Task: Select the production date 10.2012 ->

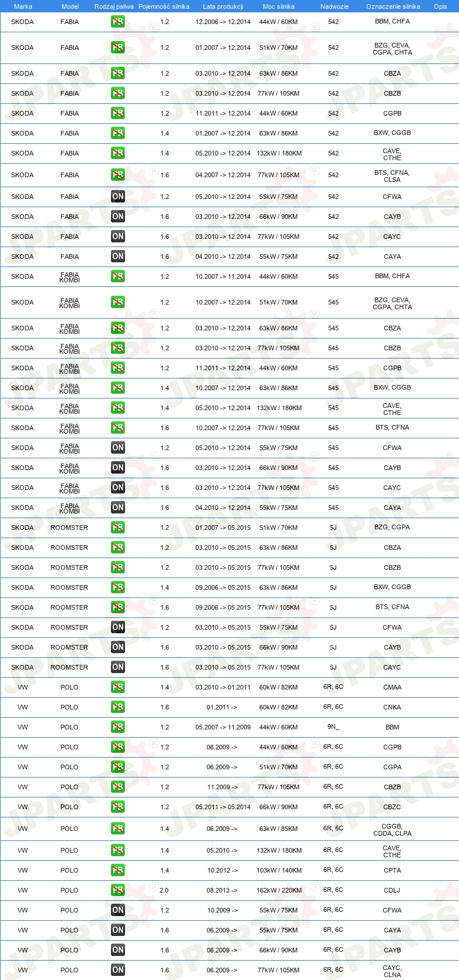Action: click(222, 870)
